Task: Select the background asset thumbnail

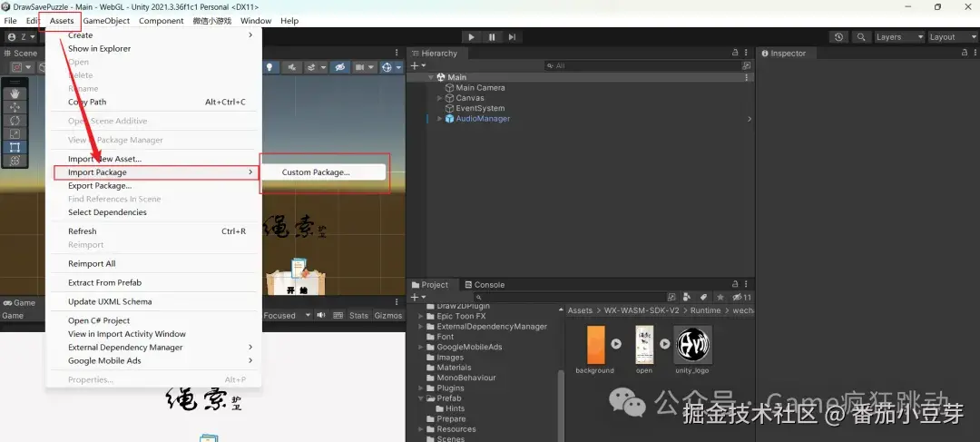Action: pyautogui.click(x=595, y=345)
